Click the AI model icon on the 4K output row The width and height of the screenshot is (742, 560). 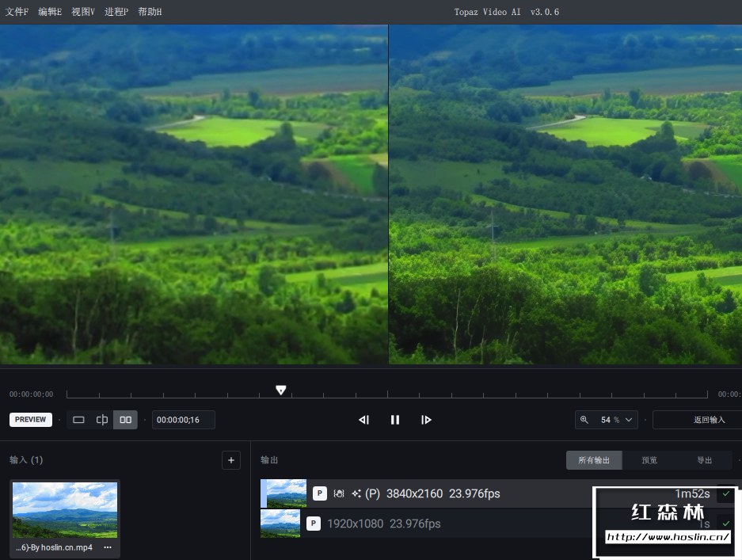(337, 493)
